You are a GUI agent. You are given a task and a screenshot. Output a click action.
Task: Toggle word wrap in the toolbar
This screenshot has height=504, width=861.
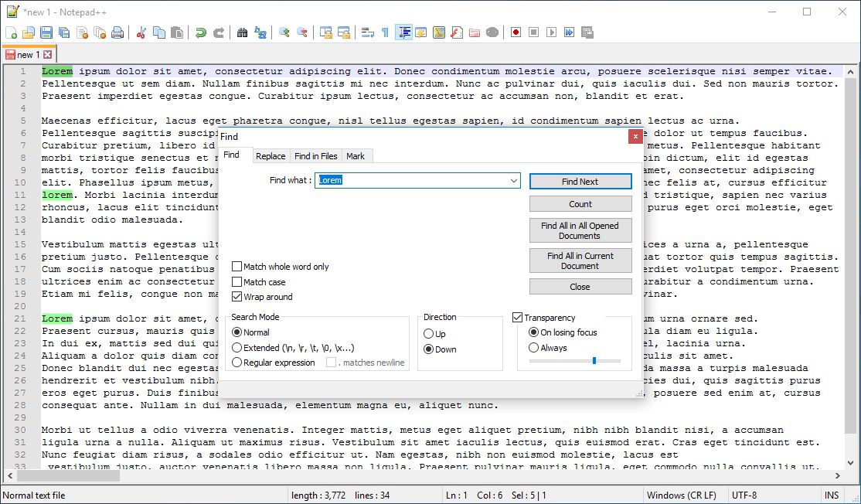(368, 33)
